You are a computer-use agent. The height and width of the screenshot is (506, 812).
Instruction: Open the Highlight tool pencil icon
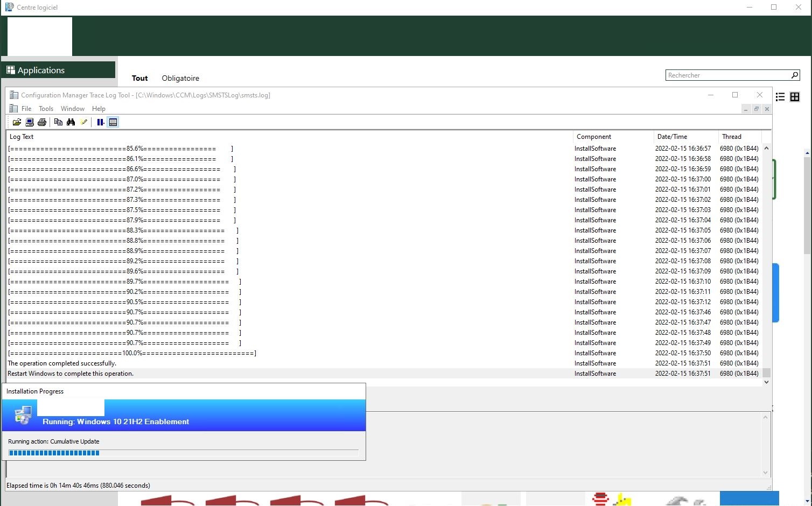pyautogui.click(x=84, y=122)
